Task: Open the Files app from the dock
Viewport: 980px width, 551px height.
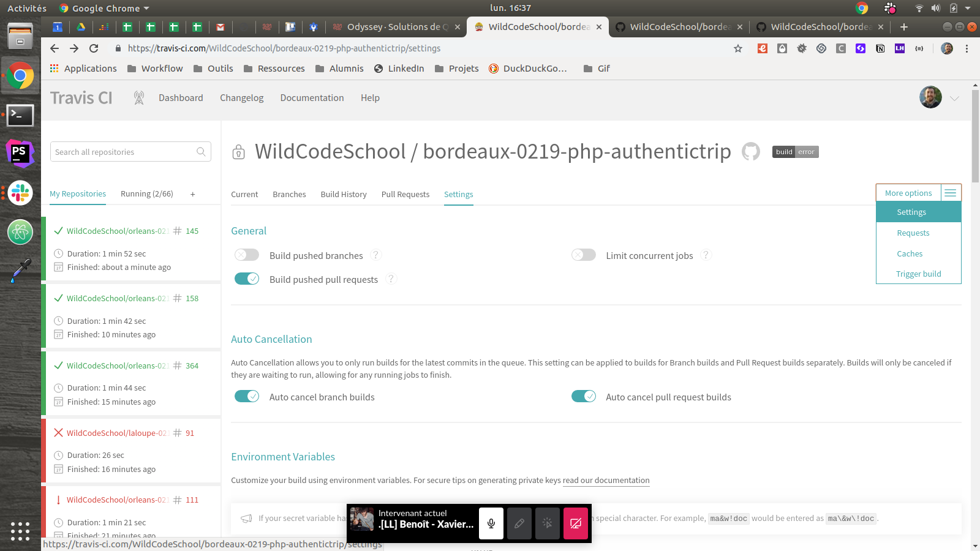Action: point(20,36)
